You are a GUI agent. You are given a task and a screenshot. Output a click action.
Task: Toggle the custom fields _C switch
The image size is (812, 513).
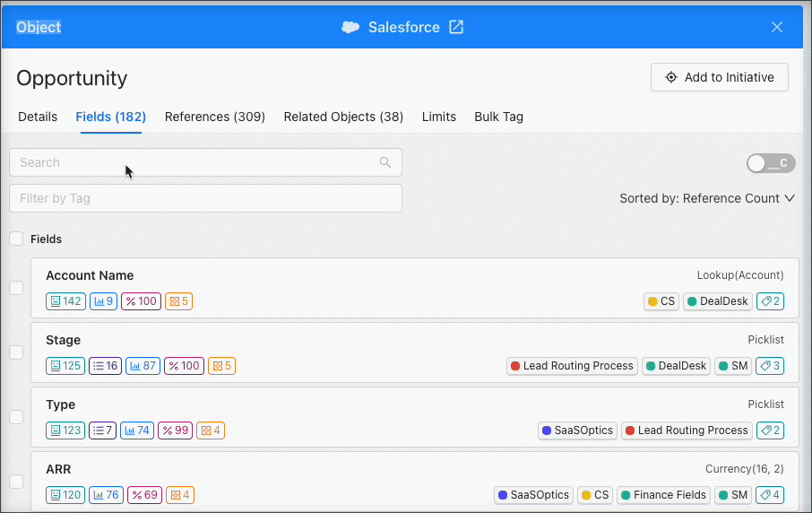click(x=771, y=163)
